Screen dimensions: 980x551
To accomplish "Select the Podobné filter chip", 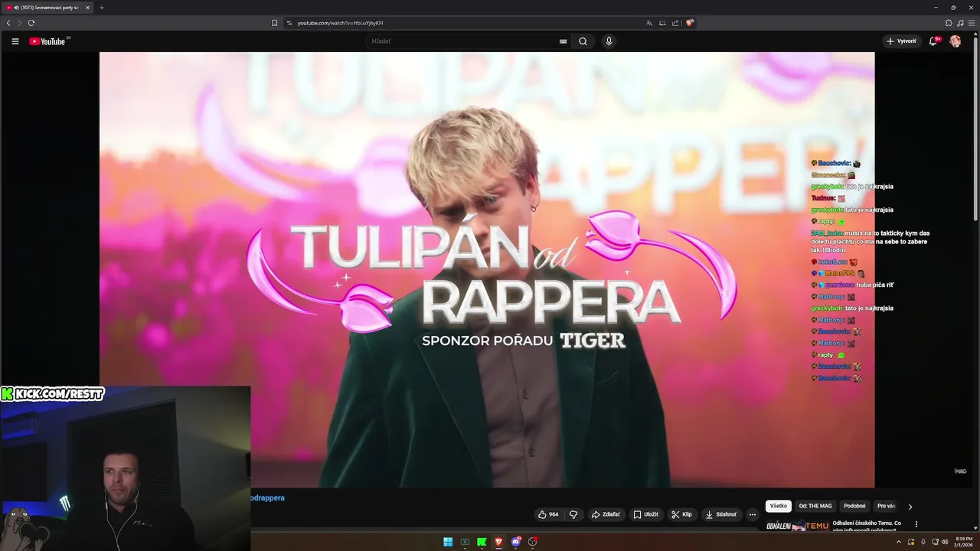I will click(854, 506).
